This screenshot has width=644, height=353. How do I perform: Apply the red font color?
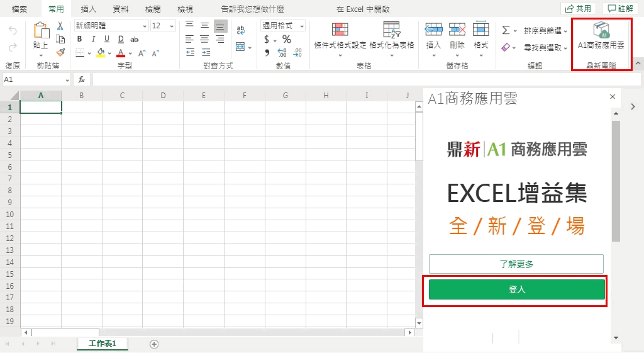(121, 53)
